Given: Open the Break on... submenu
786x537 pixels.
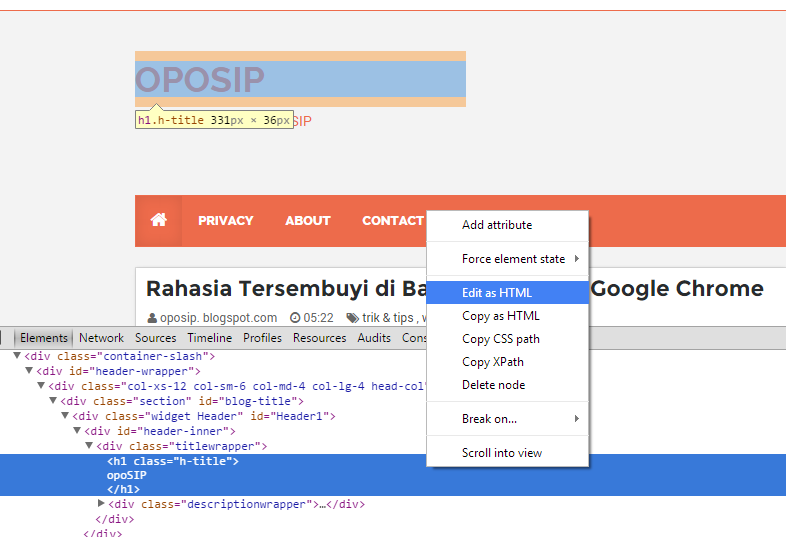Looking at the screenshot, I should [x=507, y=419].
